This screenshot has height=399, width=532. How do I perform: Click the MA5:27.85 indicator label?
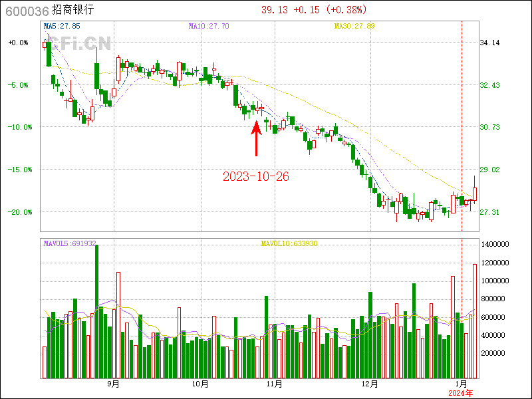click(x=61, y=26)
